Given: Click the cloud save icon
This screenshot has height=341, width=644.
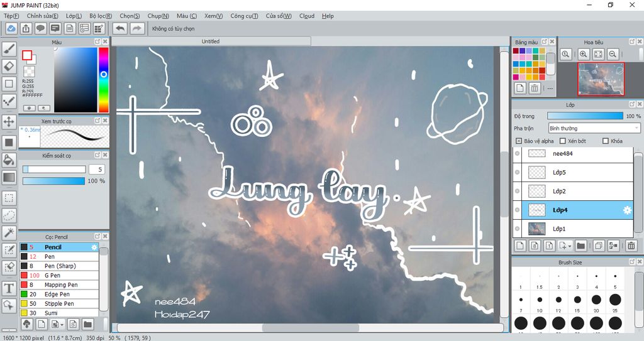Looking at the screenshot, I should 11,28.
